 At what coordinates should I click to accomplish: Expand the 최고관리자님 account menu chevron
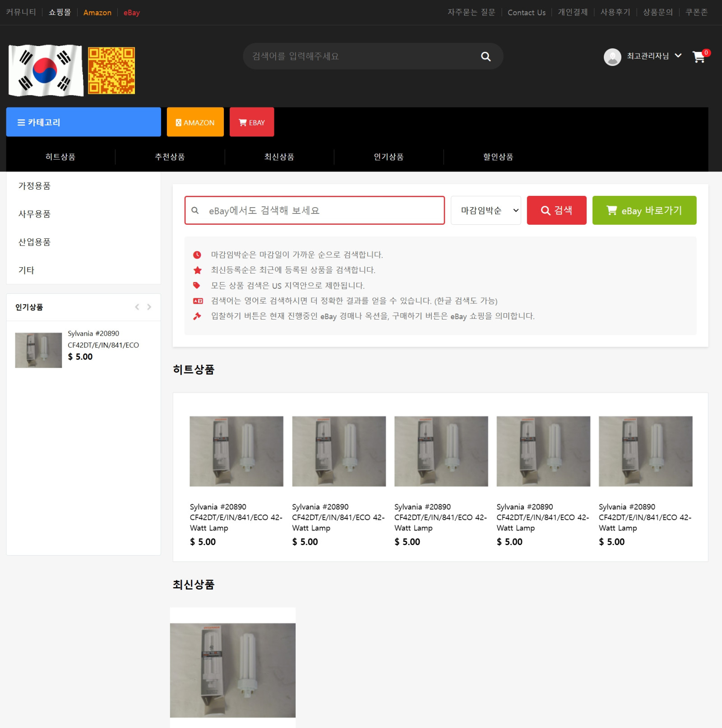(679, 56)
